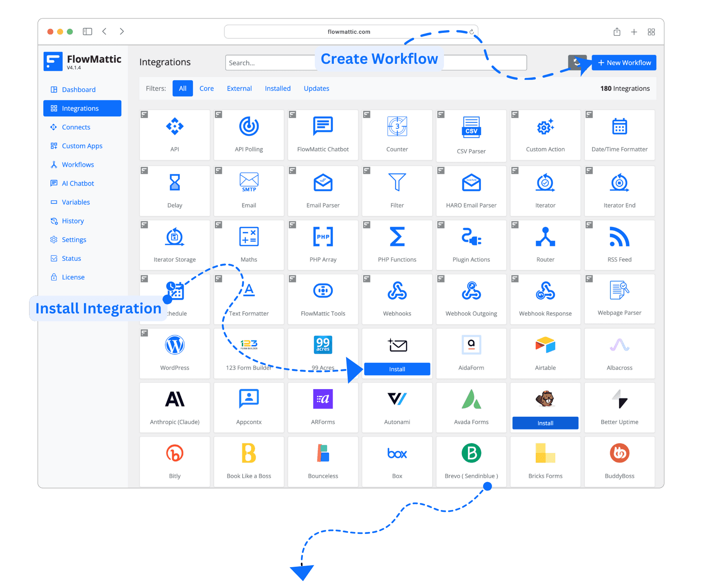Show Installed integrations filter
This screenshot has width=702, height=588.
(x=278, y=88)
